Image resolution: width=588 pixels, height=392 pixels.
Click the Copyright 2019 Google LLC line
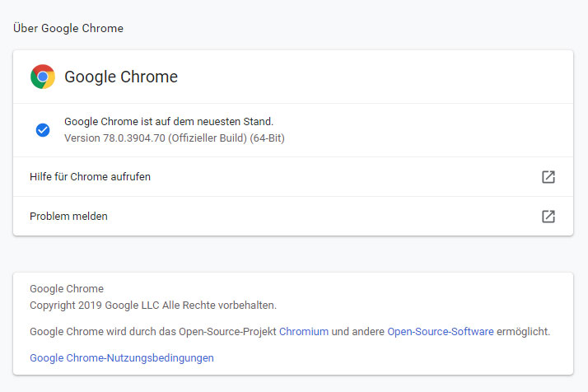tap(153, 306)
